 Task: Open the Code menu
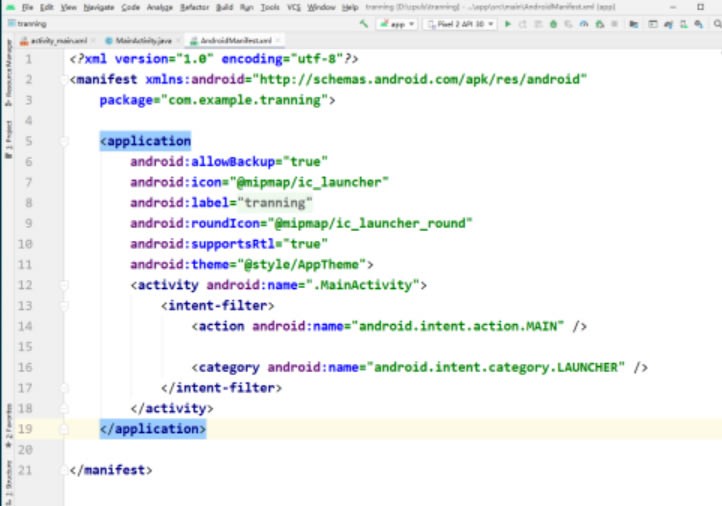coord(130,7)
